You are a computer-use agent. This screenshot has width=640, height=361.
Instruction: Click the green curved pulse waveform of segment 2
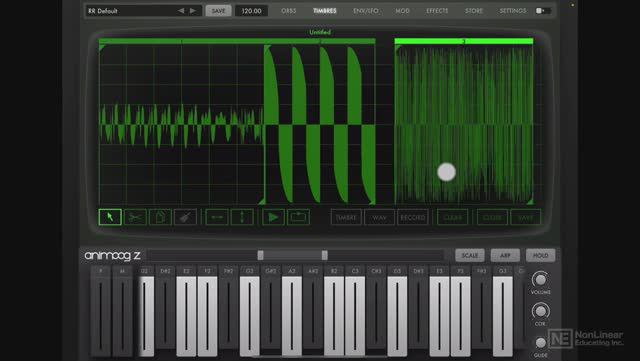click(320, 125)
